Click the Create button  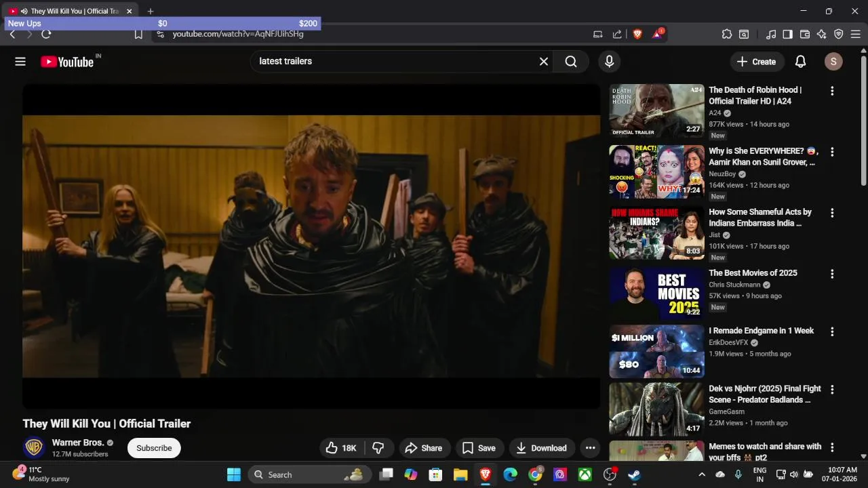(757, 62)
